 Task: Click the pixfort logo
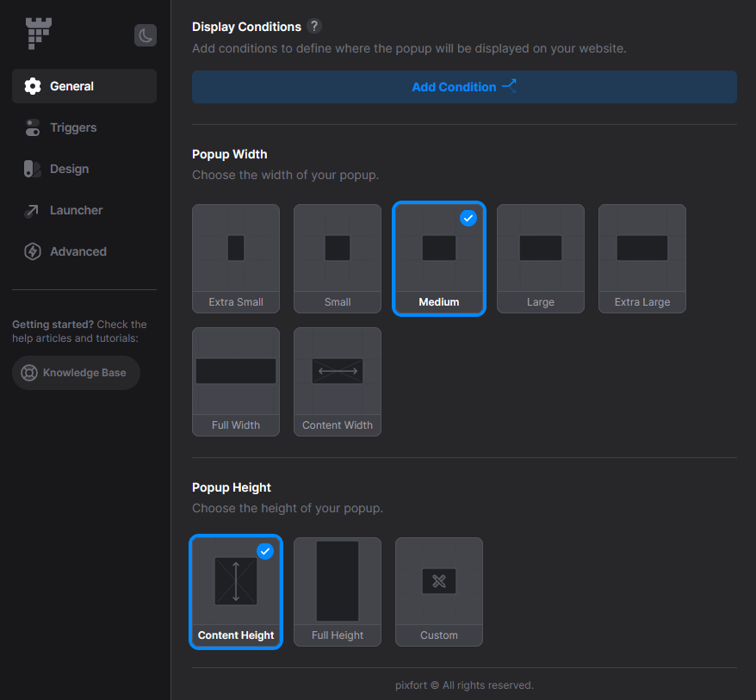(38, 33)
